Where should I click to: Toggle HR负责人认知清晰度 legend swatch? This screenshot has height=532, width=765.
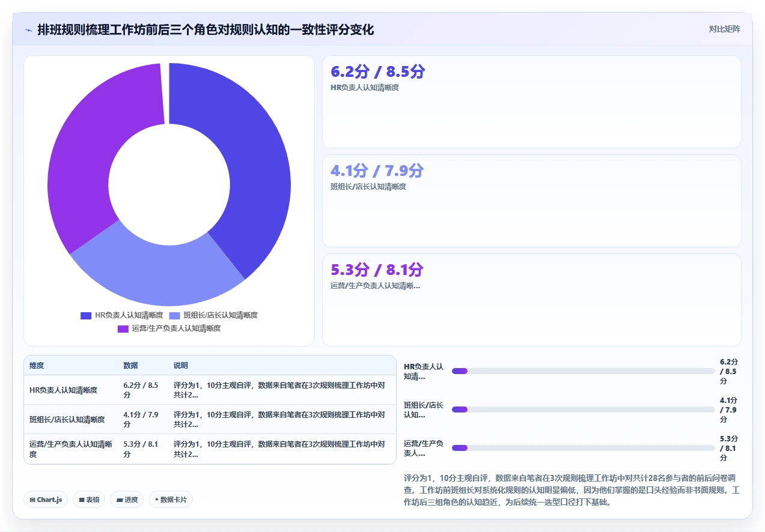coord(86,315)
